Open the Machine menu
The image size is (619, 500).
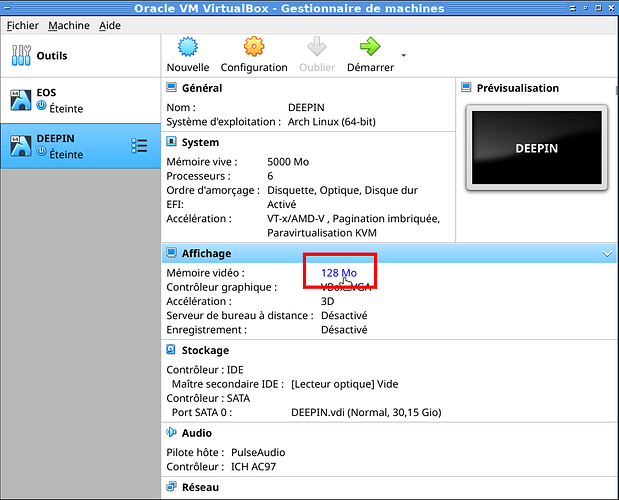pos(69,26)
